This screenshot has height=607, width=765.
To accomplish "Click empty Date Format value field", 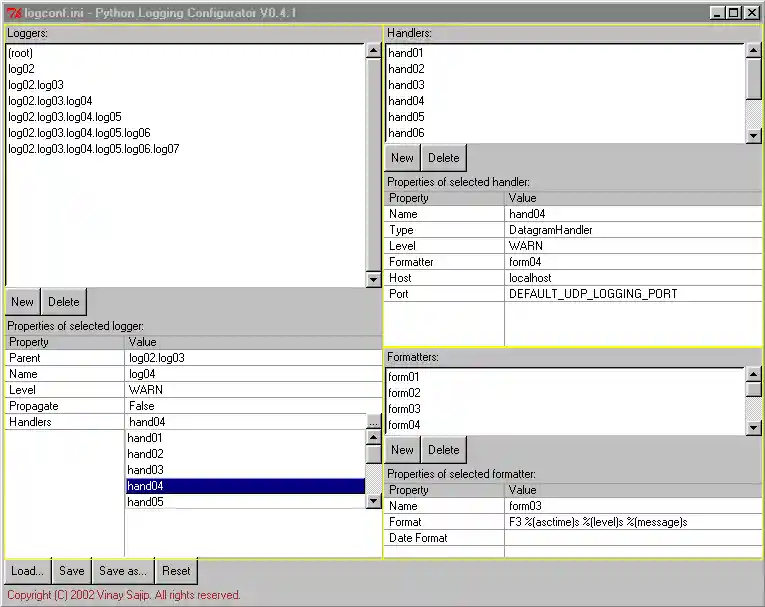I will (633, 538).
